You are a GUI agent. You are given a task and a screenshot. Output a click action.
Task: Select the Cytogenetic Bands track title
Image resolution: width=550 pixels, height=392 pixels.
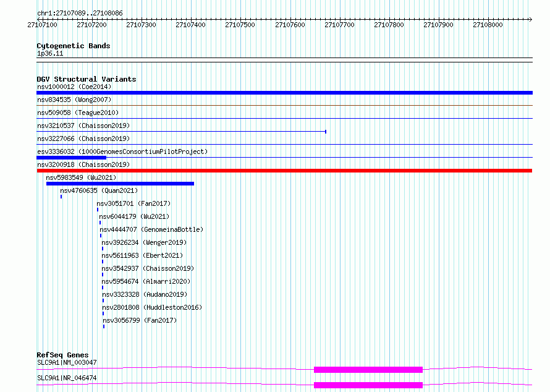point(74,46)
